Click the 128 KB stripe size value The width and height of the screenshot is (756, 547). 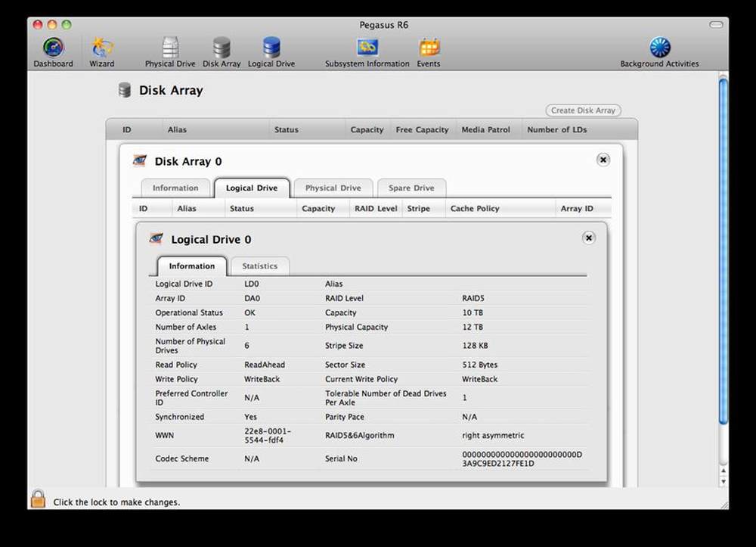[x=475, y=346]
